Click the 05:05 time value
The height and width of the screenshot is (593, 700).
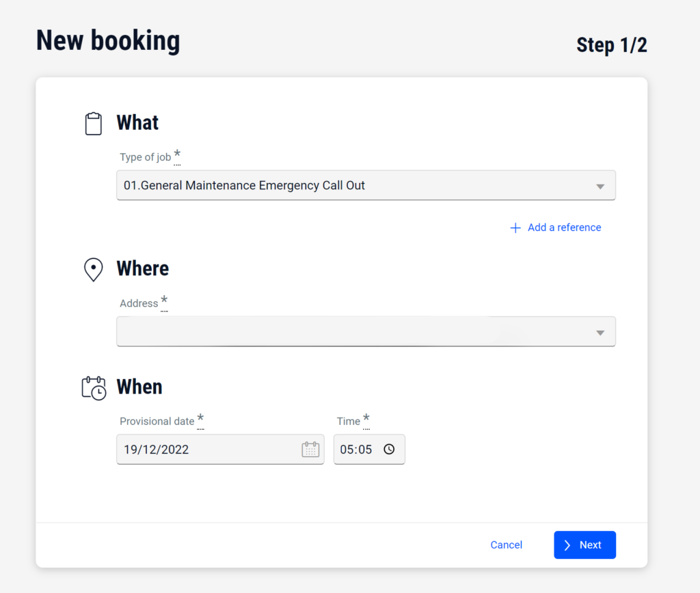(x=355, y=450)
